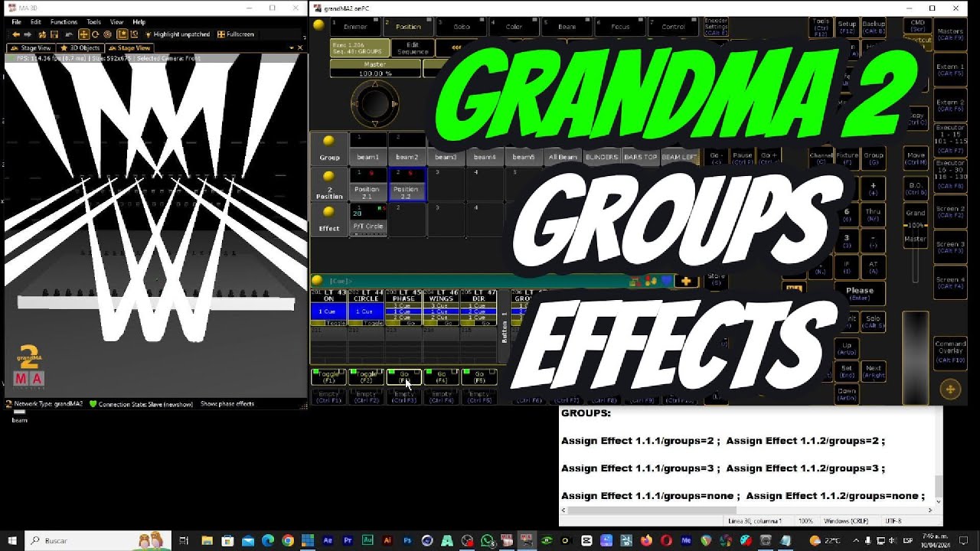
Task: Click executor 202 CIRCLE cue cell
Action: pyautogui.click(x=365, y=311)
